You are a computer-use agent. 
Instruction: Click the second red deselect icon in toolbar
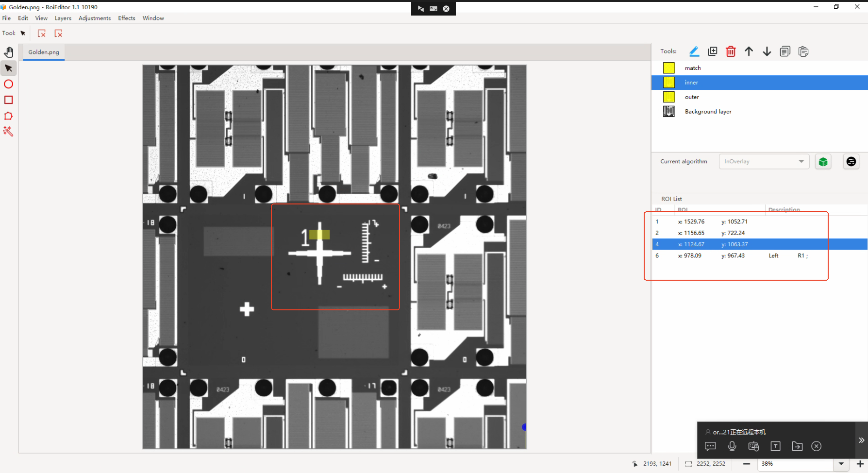tap(58, 34)
